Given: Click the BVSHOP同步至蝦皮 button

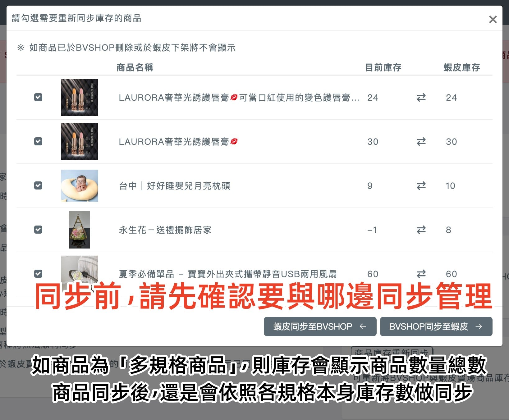Looking at the screenshot, I should 436,326.
